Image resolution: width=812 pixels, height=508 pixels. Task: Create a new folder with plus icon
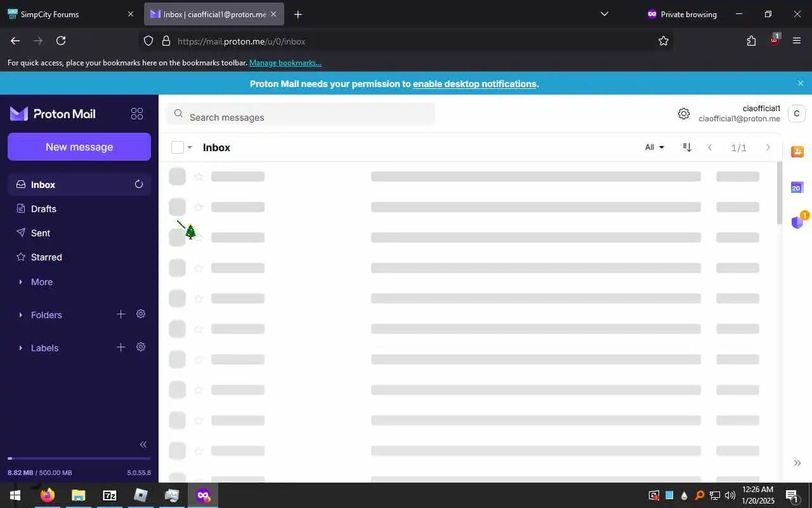tap(121, 314)
